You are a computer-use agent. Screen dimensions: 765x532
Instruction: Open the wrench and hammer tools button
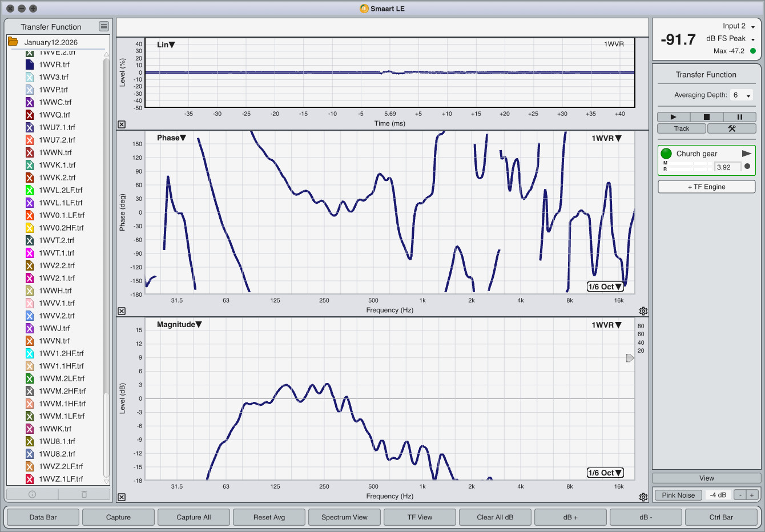click(x=732, y=128)
